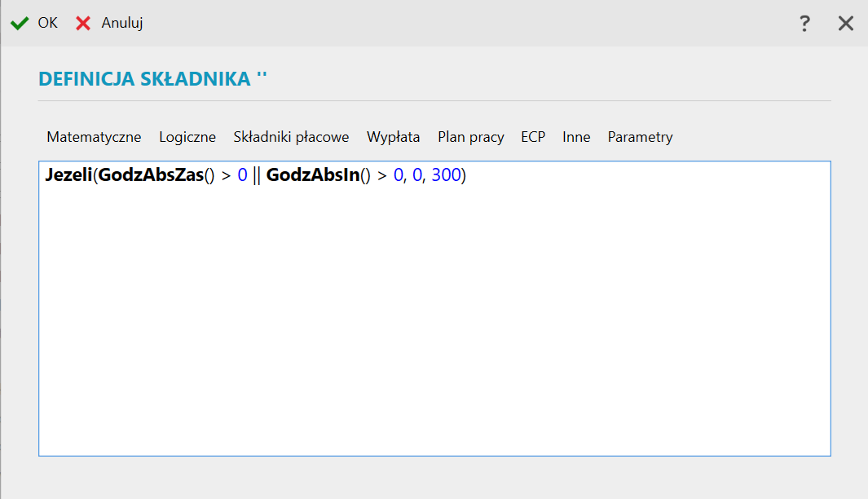Open the Matematyczne functions menu
This screenshot has height=499, width=868.
(x=94, y=137)
